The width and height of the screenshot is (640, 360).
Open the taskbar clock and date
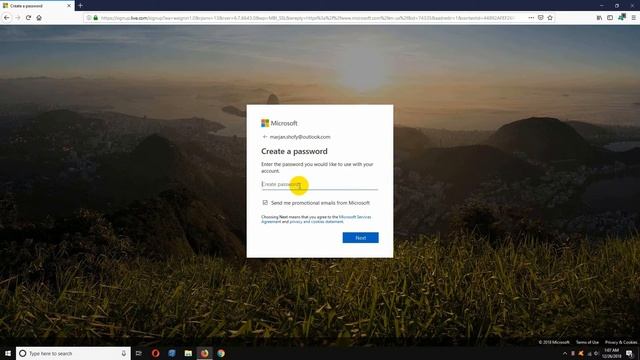(x=611, y=353)
